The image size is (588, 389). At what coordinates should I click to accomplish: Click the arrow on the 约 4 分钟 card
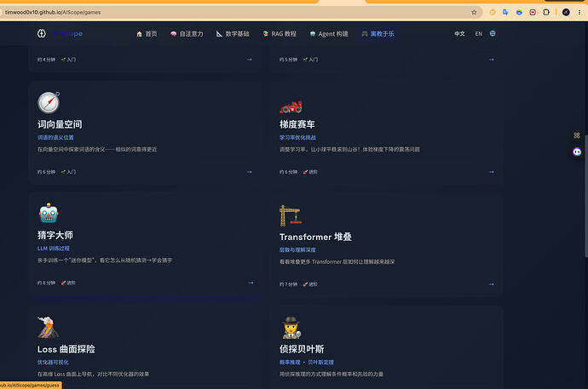pyautogui.click(x=250, y=60)
